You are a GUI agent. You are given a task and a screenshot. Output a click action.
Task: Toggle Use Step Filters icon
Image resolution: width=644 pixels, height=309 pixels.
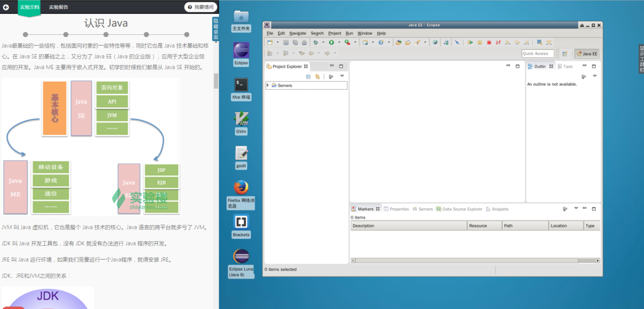[x=549, y=43]
